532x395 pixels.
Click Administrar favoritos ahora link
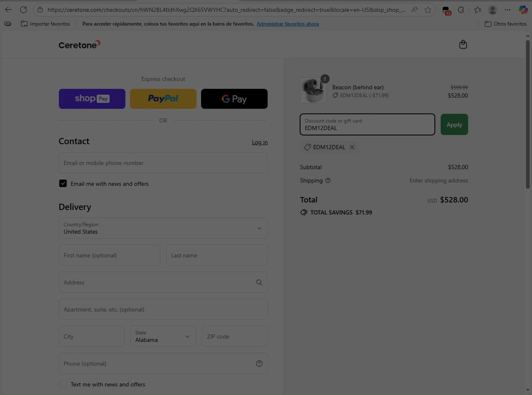(288, 24)
